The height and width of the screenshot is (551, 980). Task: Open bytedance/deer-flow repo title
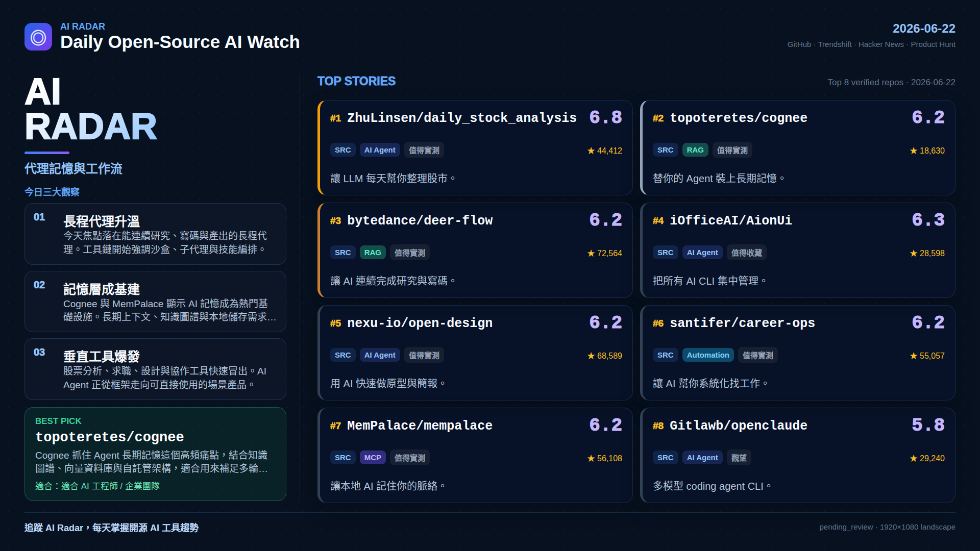(420, 220)
